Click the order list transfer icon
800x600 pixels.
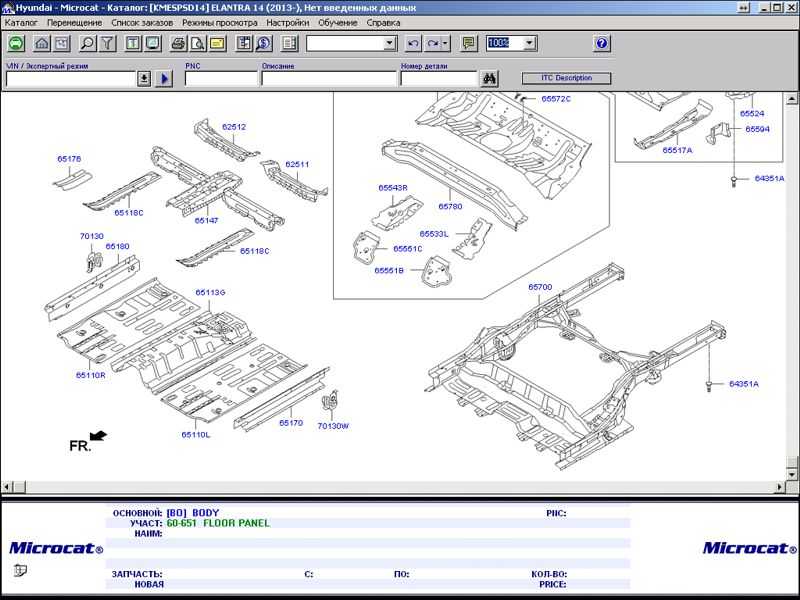click(x=244, y=43)
